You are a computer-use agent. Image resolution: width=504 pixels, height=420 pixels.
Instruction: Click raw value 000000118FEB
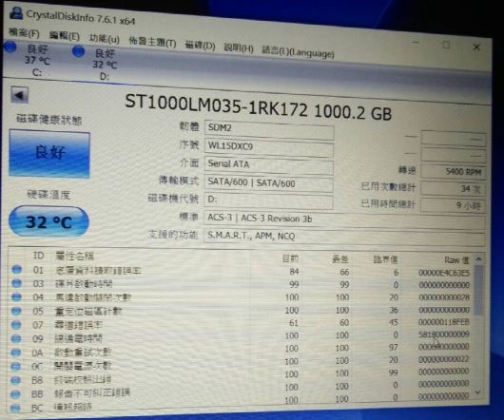point(443,322)
